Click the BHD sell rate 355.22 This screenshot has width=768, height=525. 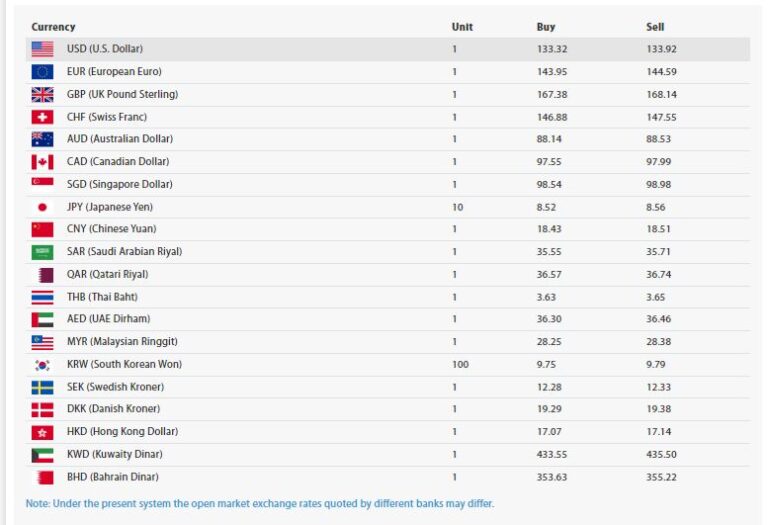coord(662,477)
